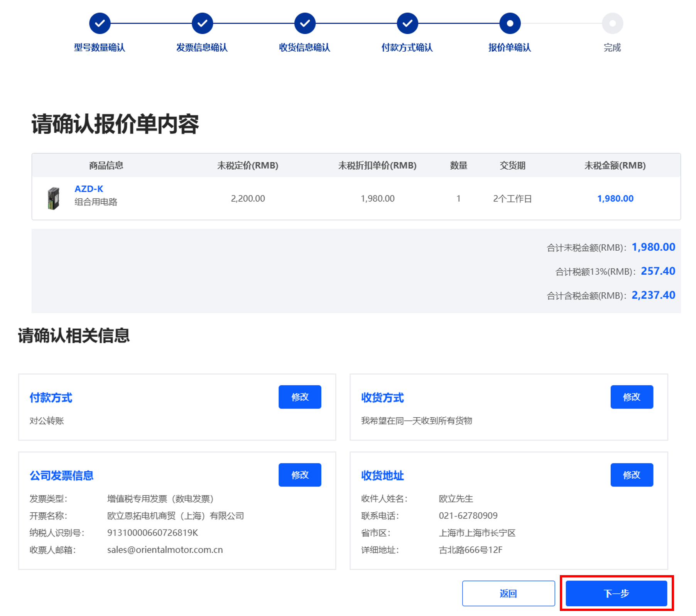The width and height of the screenshot is (696, 616).
Task: Click the 型号数量确认 step checkmark circle
Action: point(100,24)
